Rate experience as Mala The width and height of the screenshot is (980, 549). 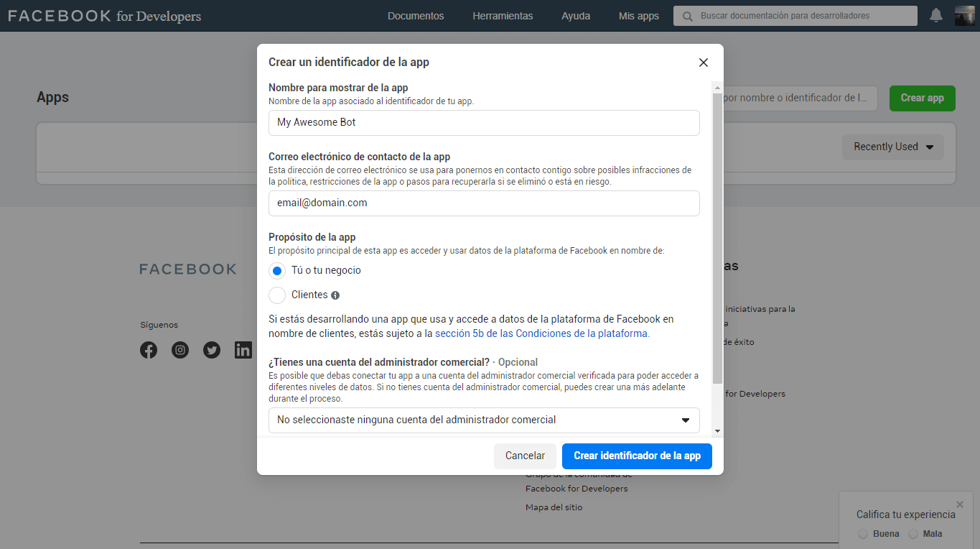(x=913, y=534)
